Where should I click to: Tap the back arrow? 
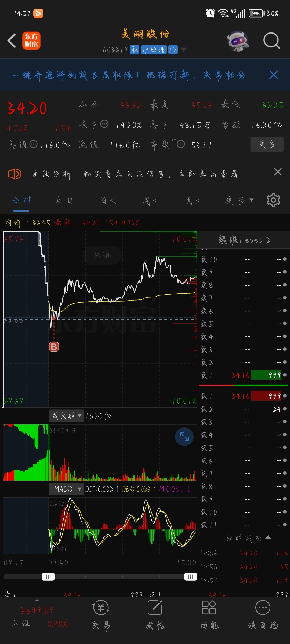coord(12,41)
